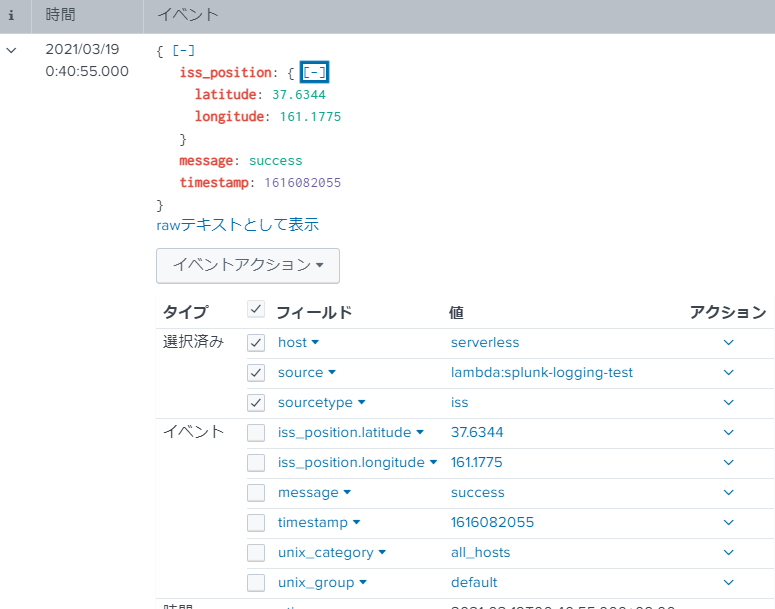Click the 1616082055 value in the timestamp row

(492, 522)
